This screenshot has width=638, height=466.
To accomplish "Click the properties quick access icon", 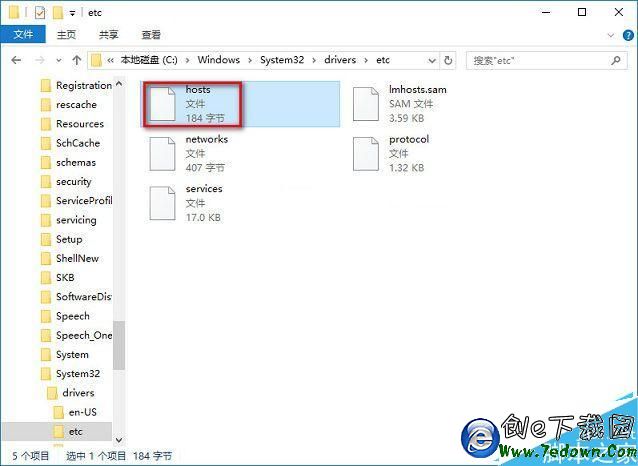I will (40, 13).
